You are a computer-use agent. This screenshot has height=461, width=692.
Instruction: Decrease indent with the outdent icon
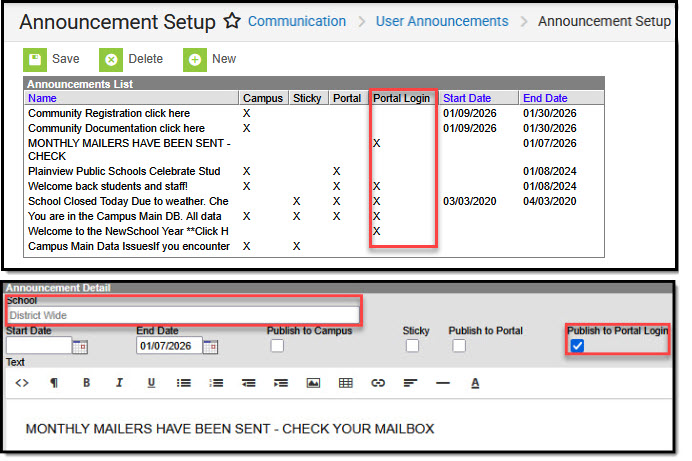[248, 383]
